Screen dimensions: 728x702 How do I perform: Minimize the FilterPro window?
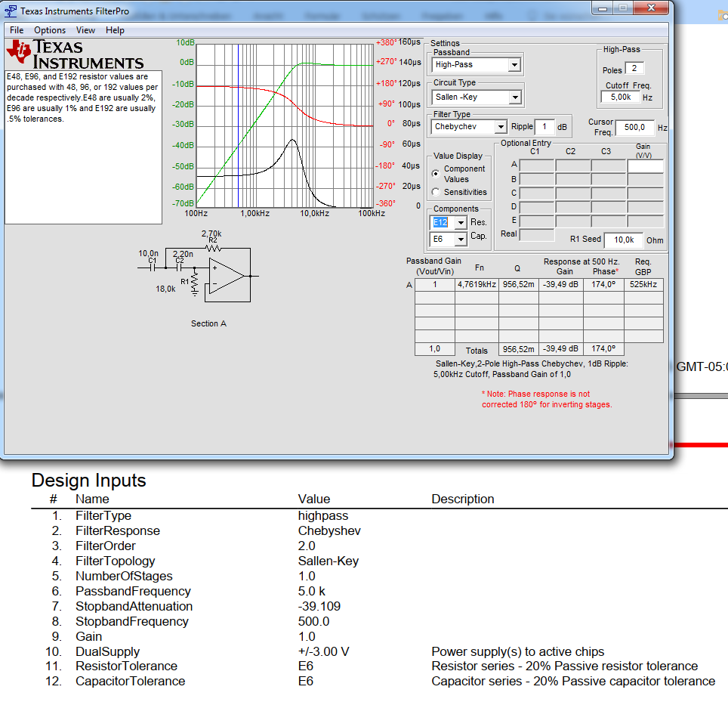tap(602, 8)
